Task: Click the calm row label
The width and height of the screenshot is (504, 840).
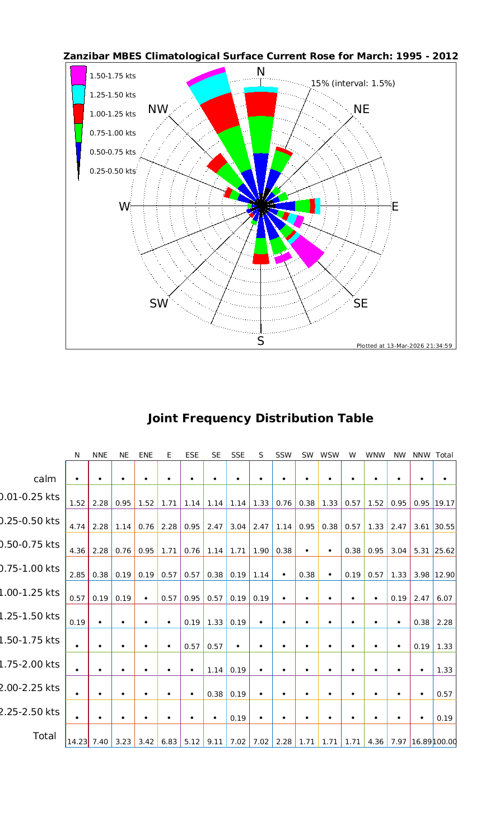Action: click(x=45, y=479)
